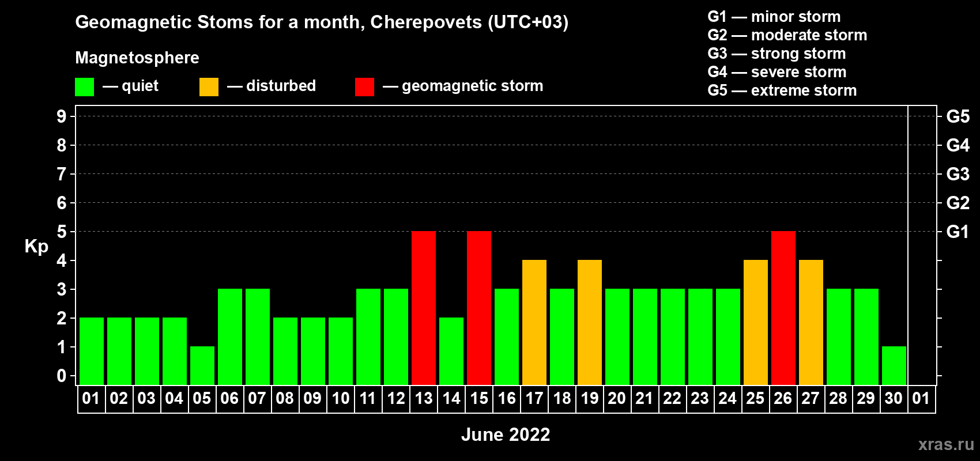This screenshot has height=461, width=980.
Task: Click the '— disturbed' legend text
Action: click(x=272, y=86)
